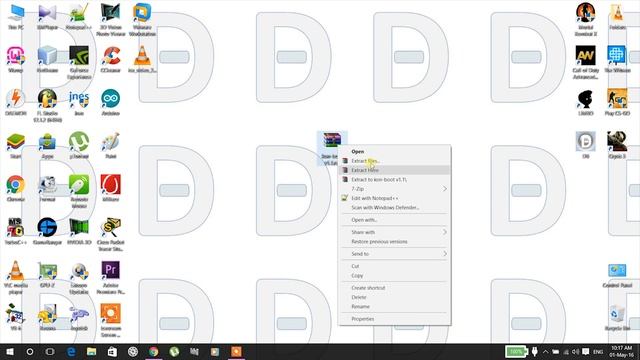Select Copy in the context menu
The image size is (640, 360).
[x=395, y=276]
